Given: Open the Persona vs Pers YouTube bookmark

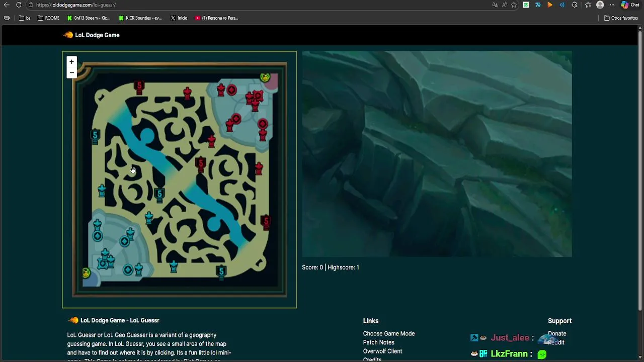Looking at the screenshot, I should click(216, 18).
